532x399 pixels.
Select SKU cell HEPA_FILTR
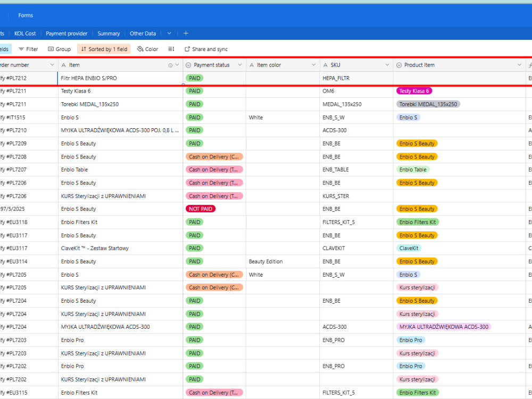(x=356, y=78)
